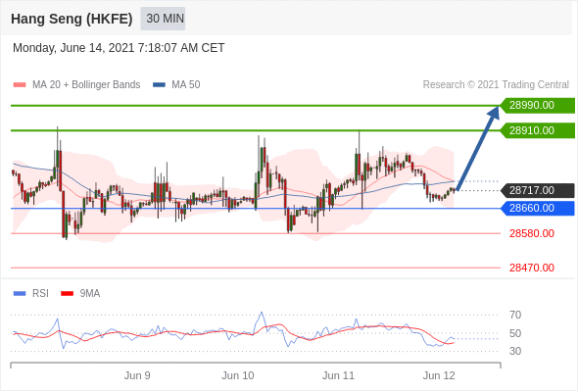578x392 pixels.
Task: Click the 28470.00 support level label
Action: [532, 268]
